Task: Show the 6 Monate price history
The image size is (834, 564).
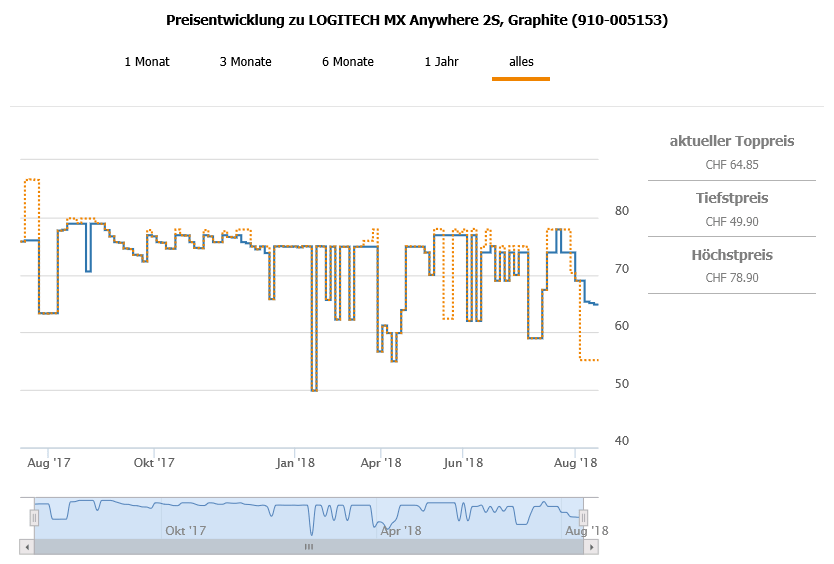Action: 348,62
